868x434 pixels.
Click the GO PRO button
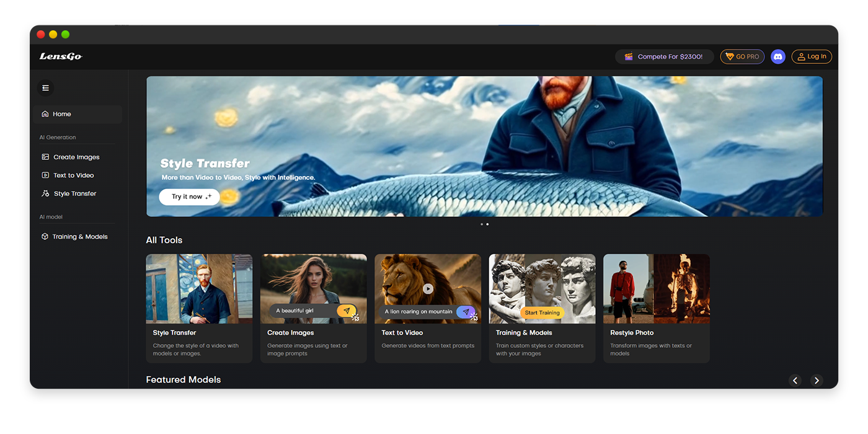pyautogui.click(x=742, y=56)
